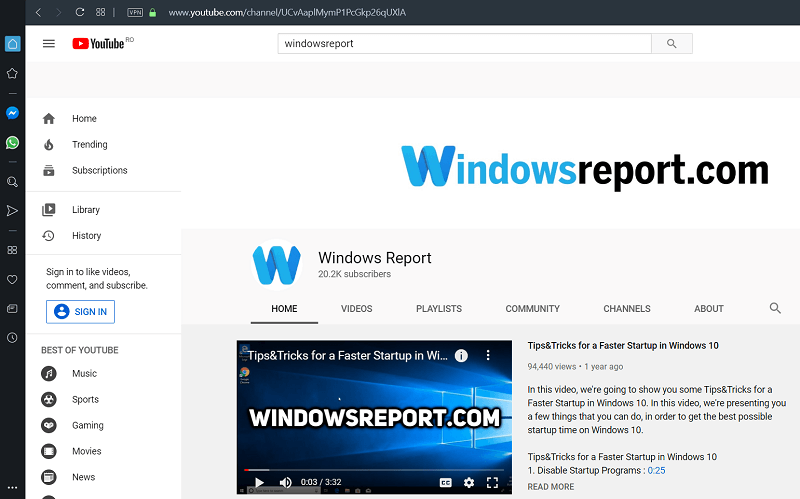Click the YouTube search magnifier button

coord(672,43)
